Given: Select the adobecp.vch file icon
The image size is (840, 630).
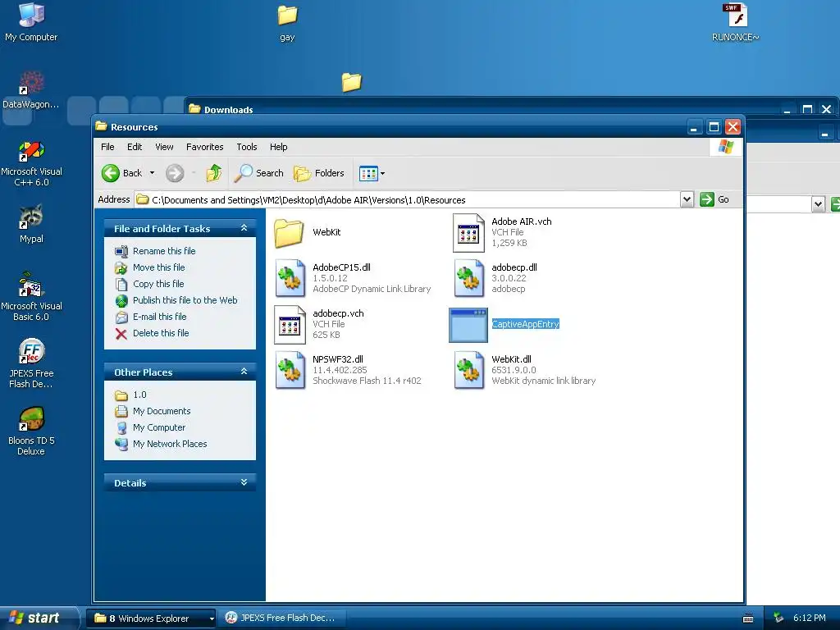Looking at the screenshot, I should point(290,325).
